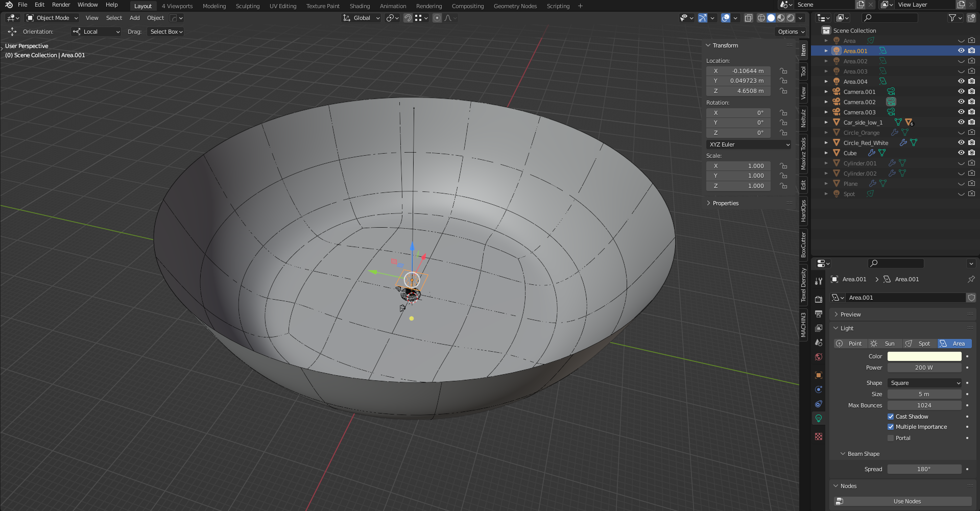Screen dimensions: 980x511
Task: Click the Use Nodes button
Action: (906, 501)
